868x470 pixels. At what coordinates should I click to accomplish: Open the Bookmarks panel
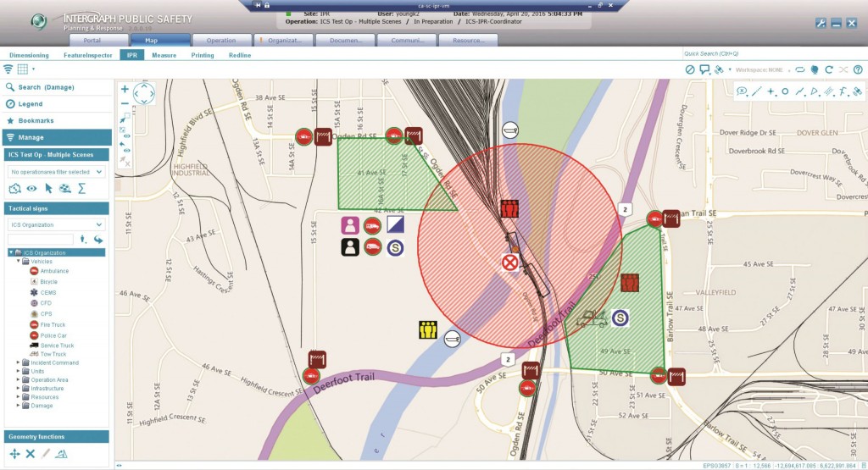click(56, 120)
